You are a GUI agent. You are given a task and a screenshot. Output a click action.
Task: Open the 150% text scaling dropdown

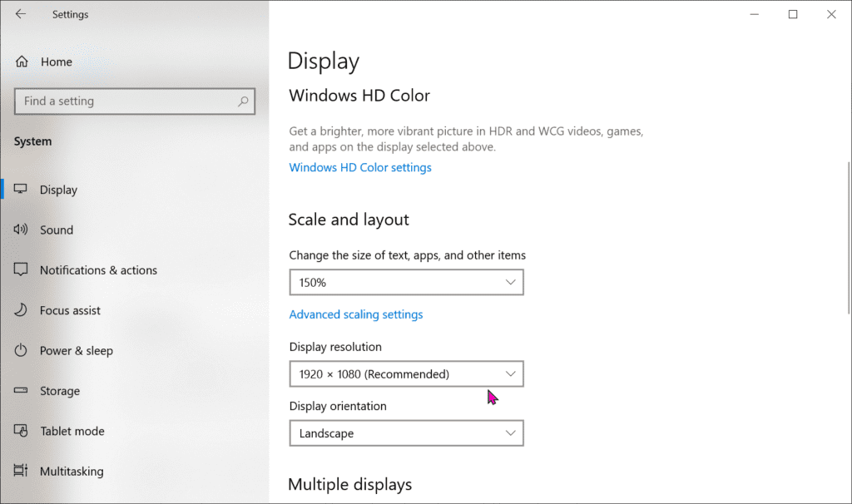point(406,282)
